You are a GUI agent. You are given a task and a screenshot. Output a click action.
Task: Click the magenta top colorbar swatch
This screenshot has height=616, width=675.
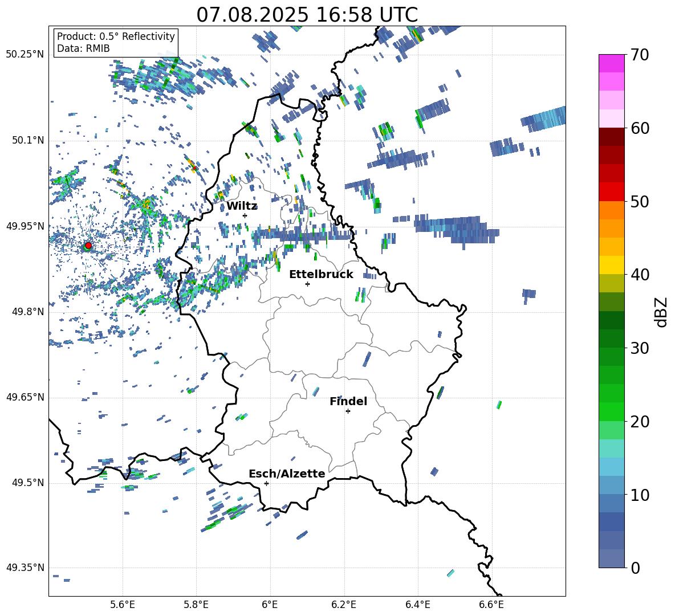(611, 63)
